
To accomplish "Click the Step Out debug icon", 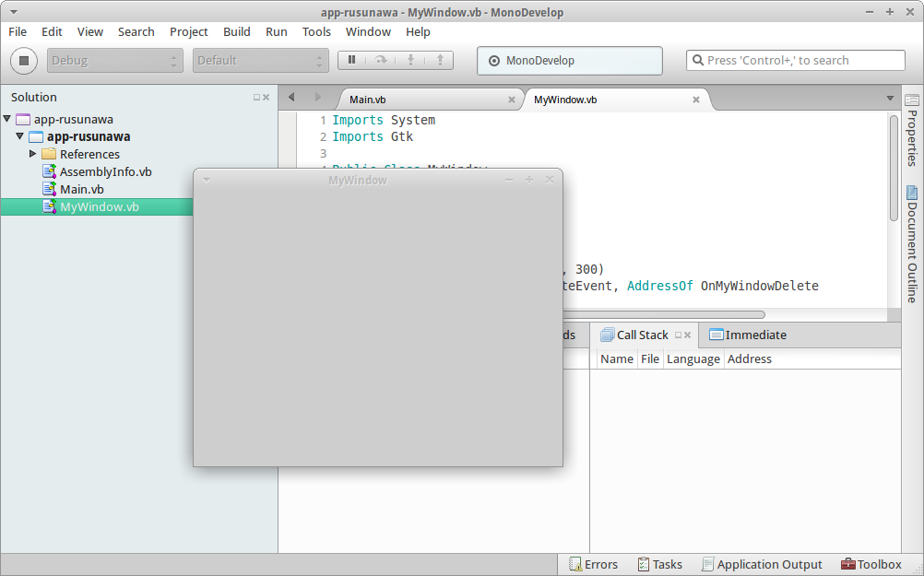I will pyautogui.click(x=440, y=60).
